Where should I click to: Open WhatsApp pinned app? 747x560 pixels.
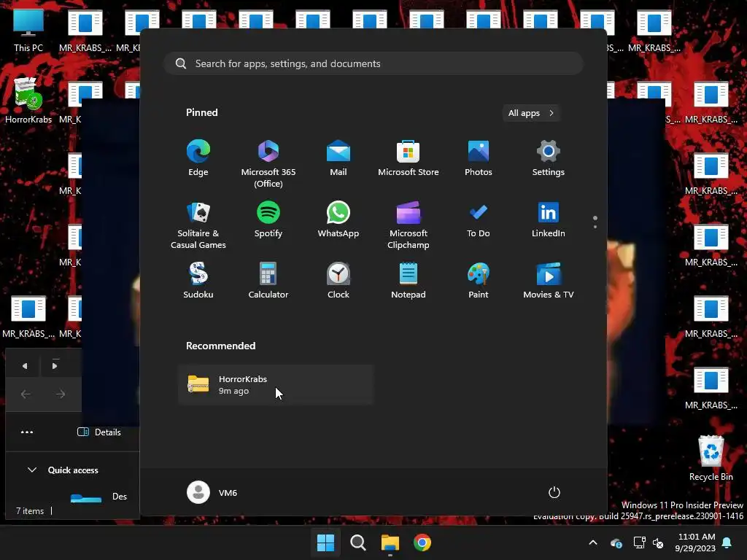coord(338,219)
